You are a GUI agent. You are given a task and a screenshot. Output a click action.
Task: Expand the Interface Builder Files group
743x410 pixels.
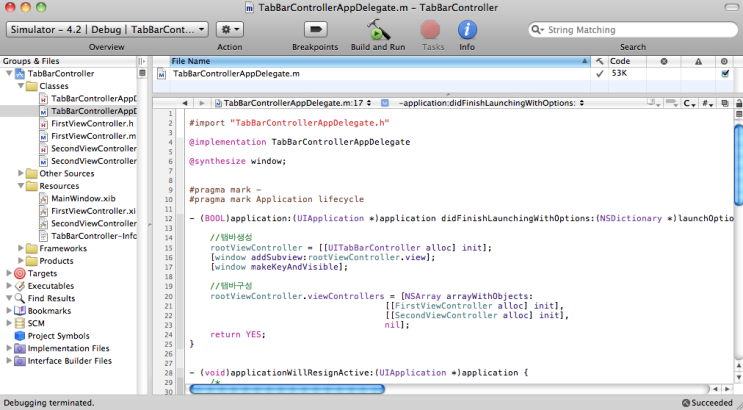(9, 360)
